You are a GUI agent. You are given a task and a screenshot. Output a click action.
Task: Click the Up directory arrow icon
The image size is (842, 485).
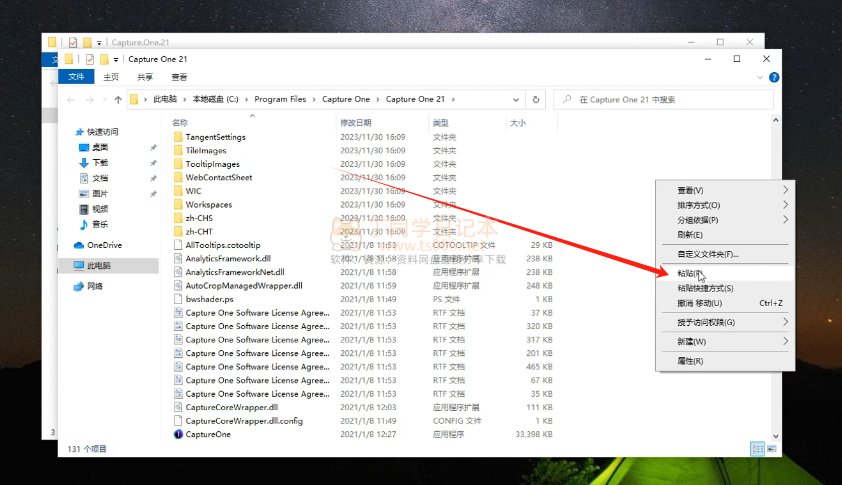click(x=118, y=100)
